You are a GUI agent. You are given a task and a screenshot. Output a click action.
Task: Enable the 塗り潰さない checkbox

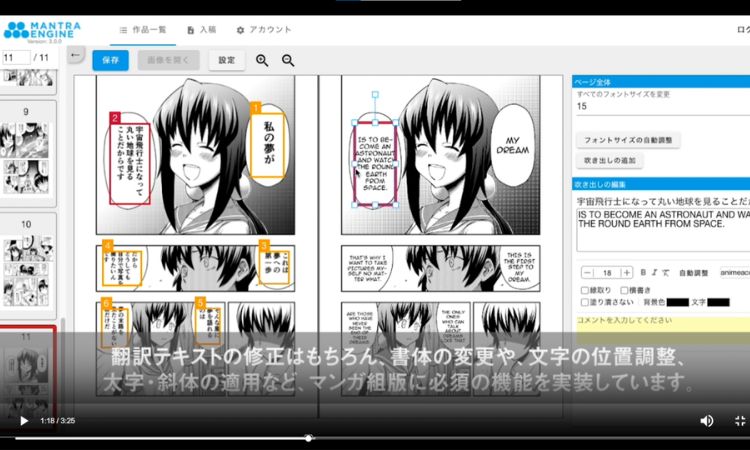(x=585, y=302)
